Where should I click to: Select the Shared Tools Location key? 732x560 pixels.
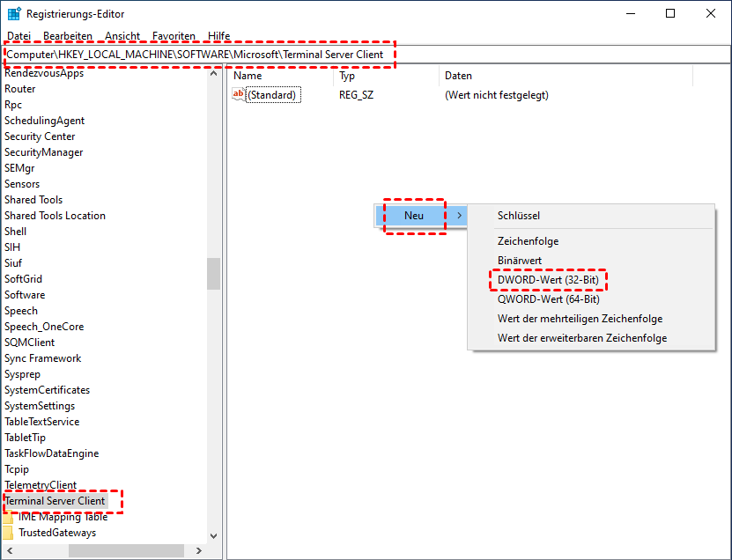(x=55, y=216)
